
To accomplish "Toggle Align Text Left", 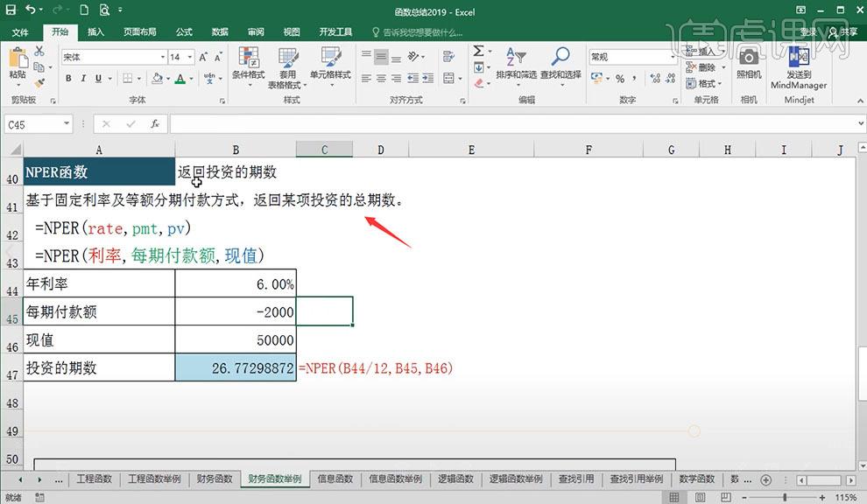I will pos(366,79).
